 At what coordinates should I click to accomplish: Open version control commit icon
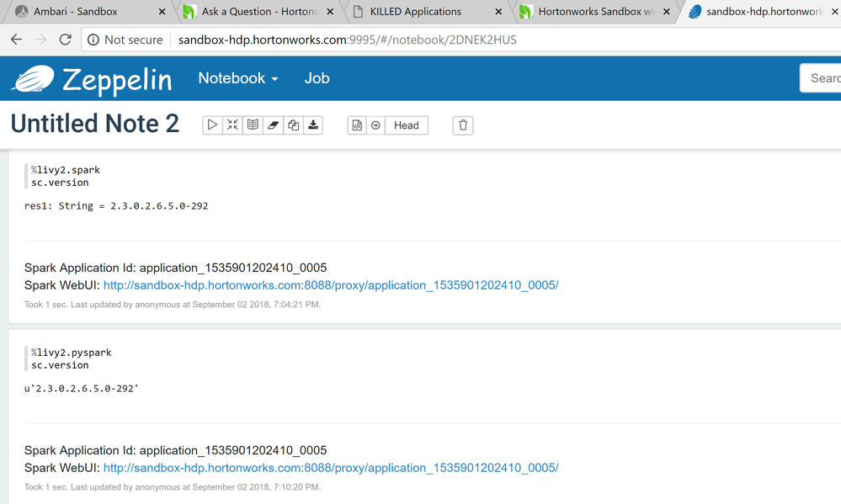click(x=357, y=125)
